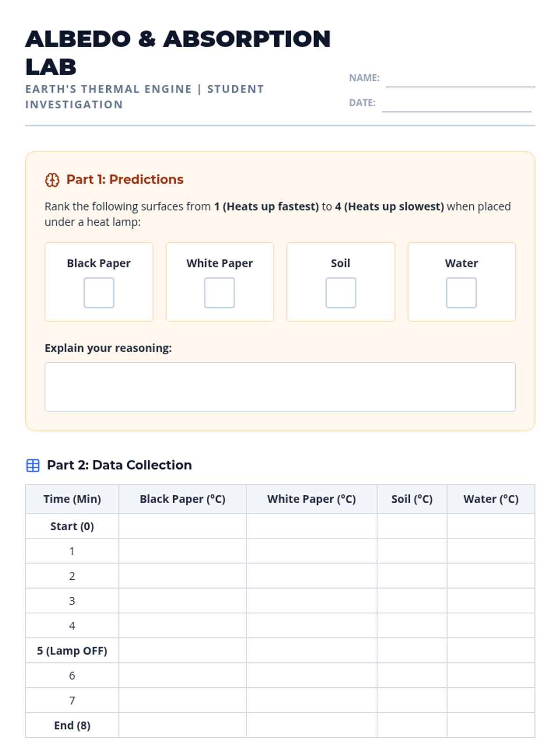Screen dimensions: 560x747
Task: Click the Soil cell at minute 2
Action: (x=412, y=576)
